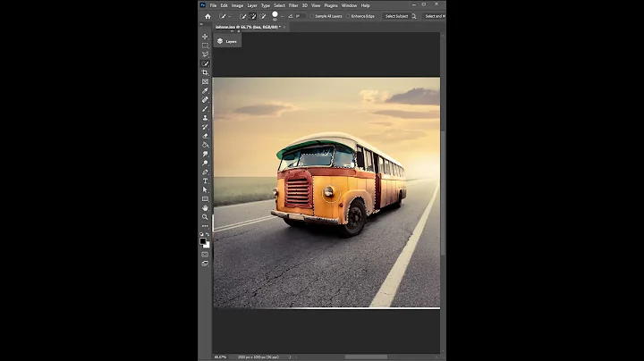The width and height of the screenshot is (644, 361).
Task: Select the Zoom tool
Action: coord(205,217)
